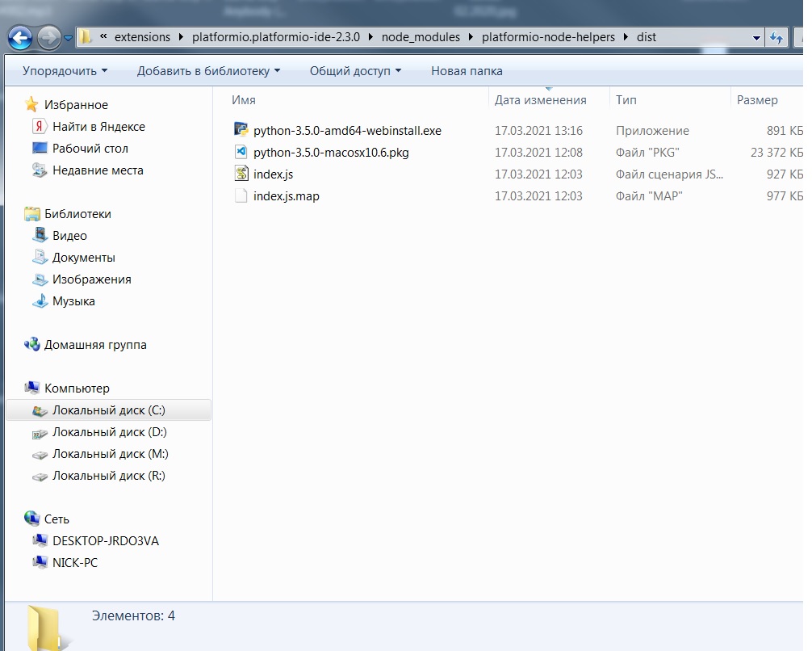Open the Документы library
The height and width of the screenshot is (651, 812).
tap(83, 257)
